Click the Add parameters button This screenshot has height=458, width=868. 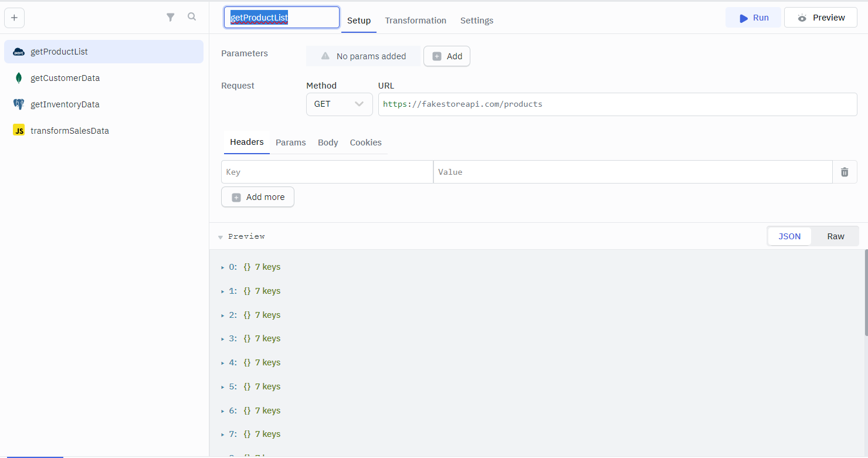click(447, 56)
